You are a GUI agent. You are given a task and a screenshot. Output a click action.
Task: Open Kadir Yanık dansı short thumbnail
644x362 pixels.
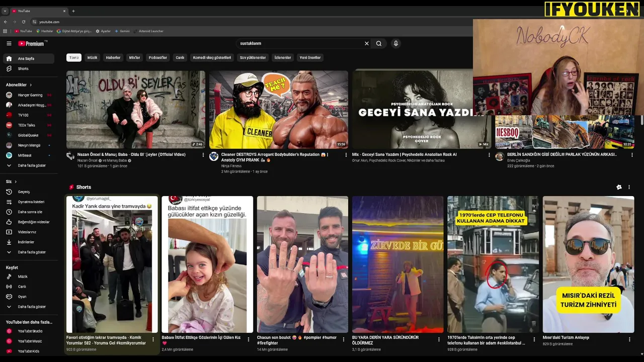tap(112, 264)
